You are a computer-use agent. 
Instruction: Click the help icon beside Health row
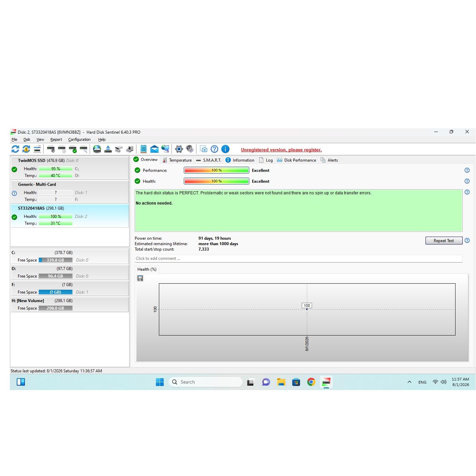point(467,181)
